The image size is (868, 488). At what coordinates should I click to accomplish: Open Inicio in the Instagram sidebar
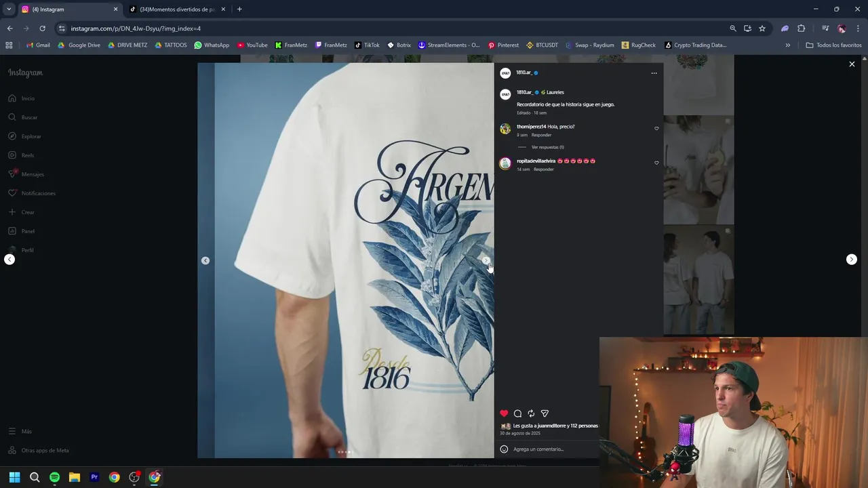point(22,98)
